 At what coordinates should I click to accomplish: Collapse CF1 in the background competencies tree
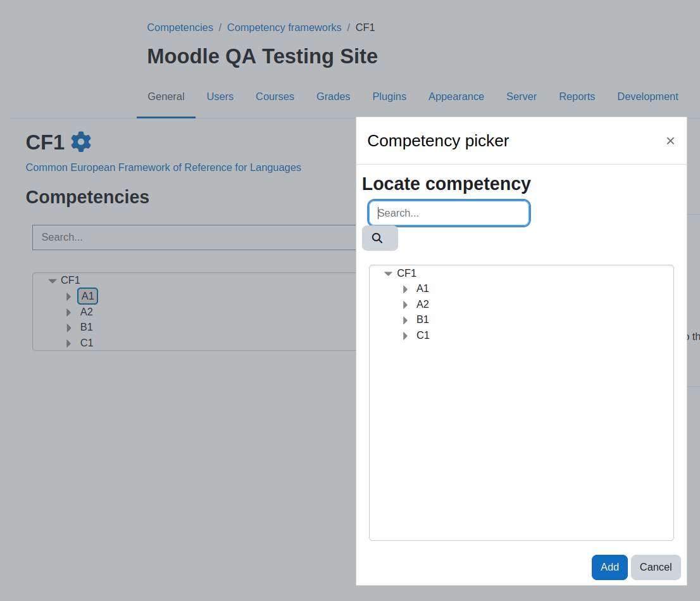point(53,281)
